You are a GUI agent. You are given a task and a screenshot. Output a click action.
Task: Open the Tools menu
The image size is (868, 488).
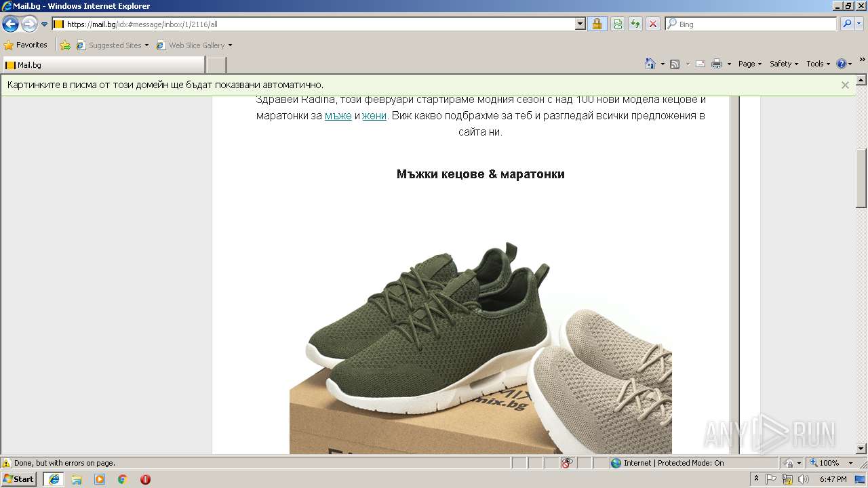pos(818,64)
